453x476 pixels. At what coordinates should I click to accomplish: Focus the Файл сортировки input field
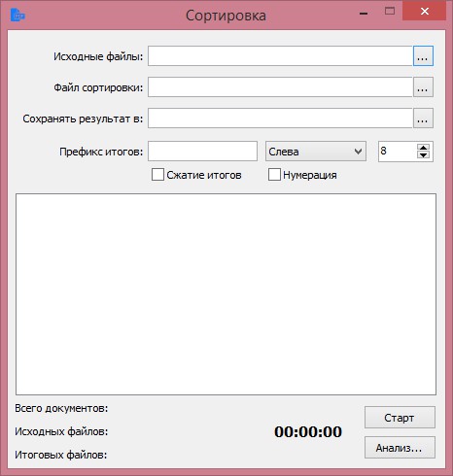pos(280,87)
